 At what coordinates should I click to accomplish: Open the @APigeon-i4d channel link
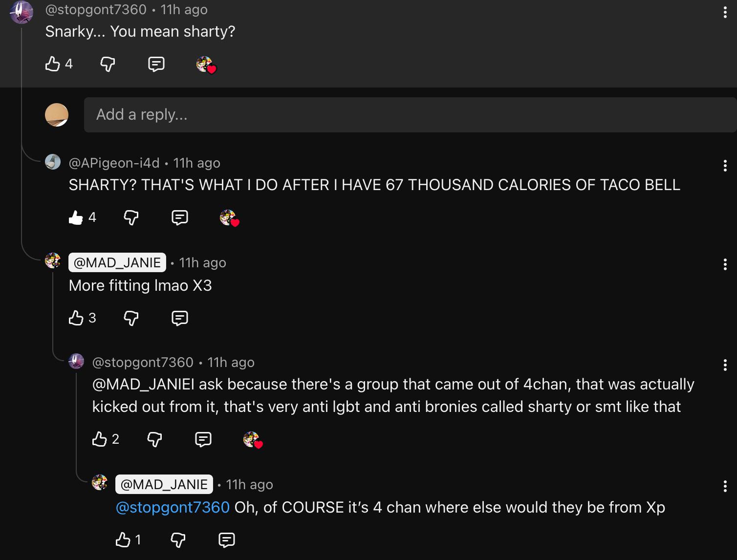click(114, 163)
